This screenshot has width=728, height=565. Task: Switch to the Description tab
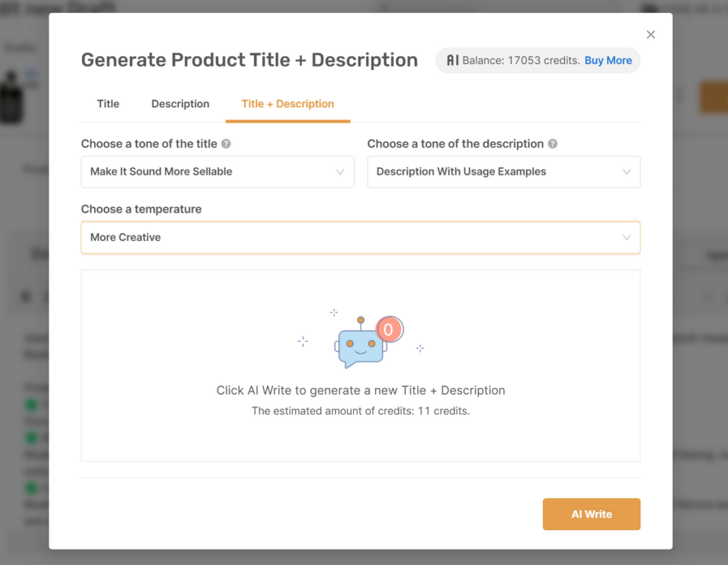point(180,104)
